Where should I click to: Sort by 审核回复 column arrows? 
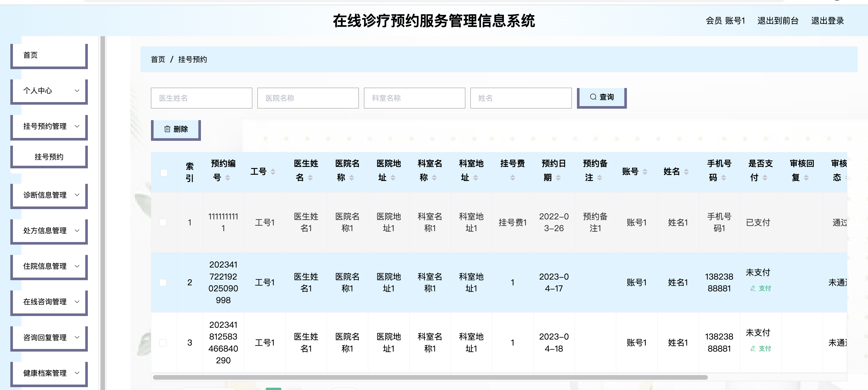(x=806, y=178)
